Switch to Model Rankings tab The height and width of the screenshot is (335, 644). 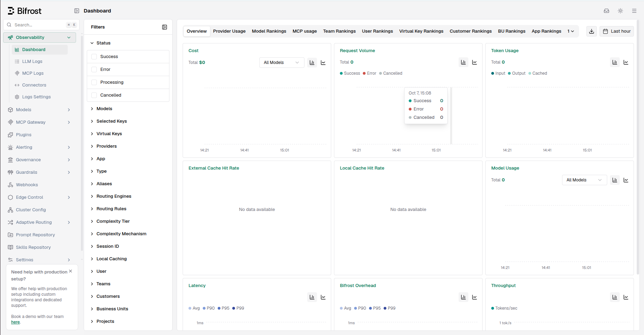pyautogui.click(x=269, y=31)
